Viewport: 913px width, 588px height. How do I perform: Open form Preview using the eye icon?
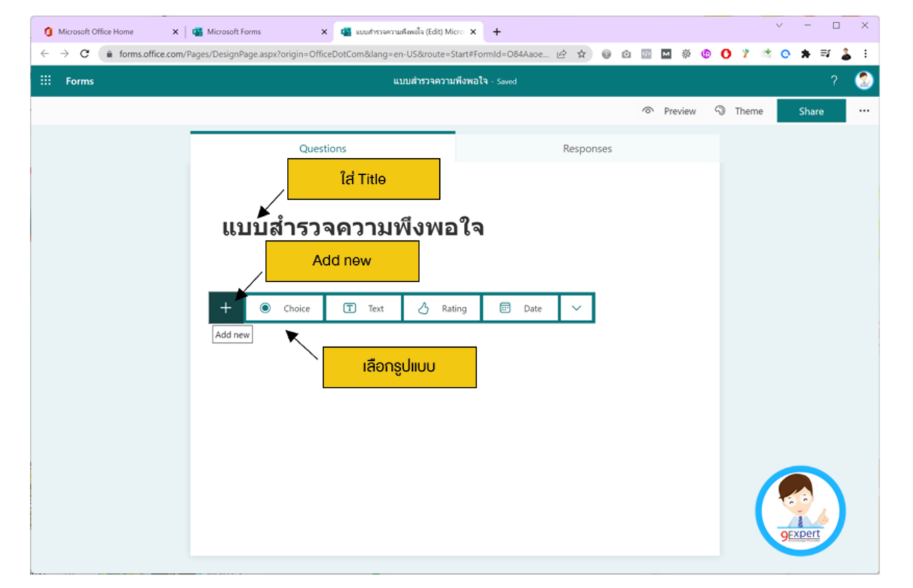tap(669, 111)
